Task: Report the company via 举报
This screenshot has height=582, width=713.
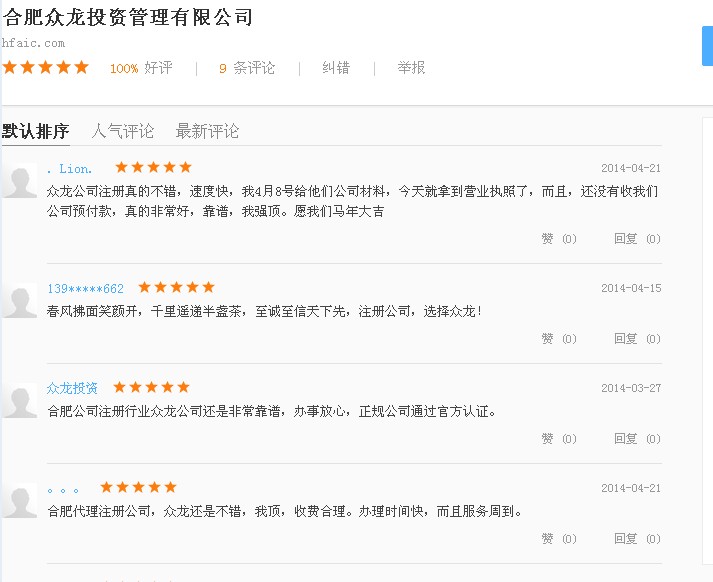Action: point(411,68)
